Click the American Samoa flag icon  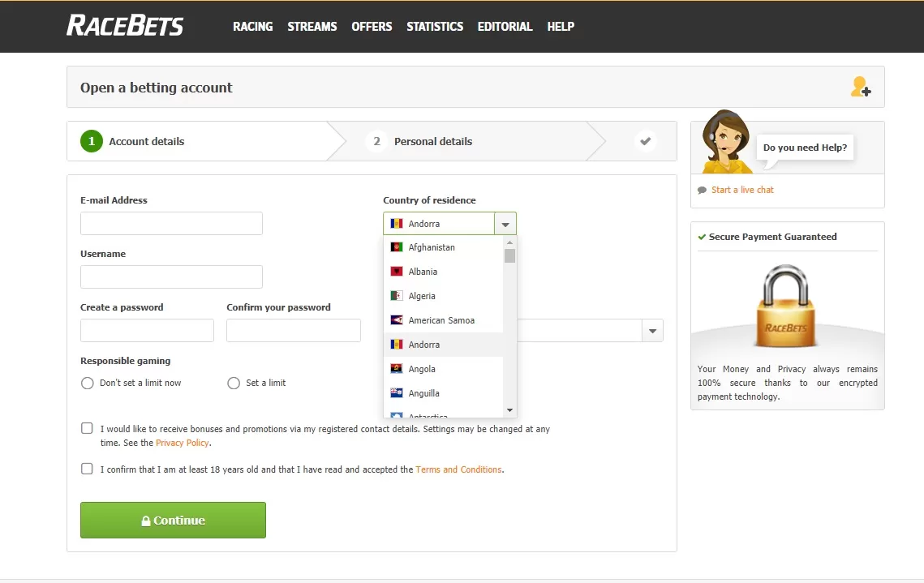[397, 320]
